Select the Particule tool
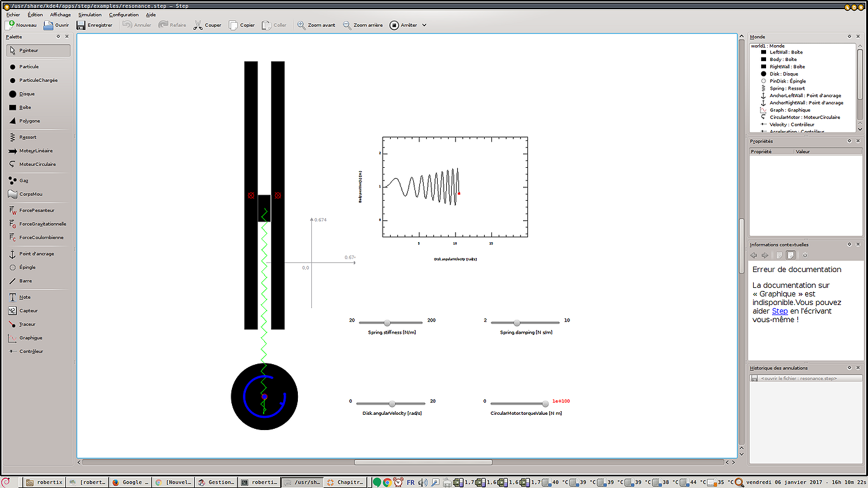Screen dimensions: 868x488 38,66
